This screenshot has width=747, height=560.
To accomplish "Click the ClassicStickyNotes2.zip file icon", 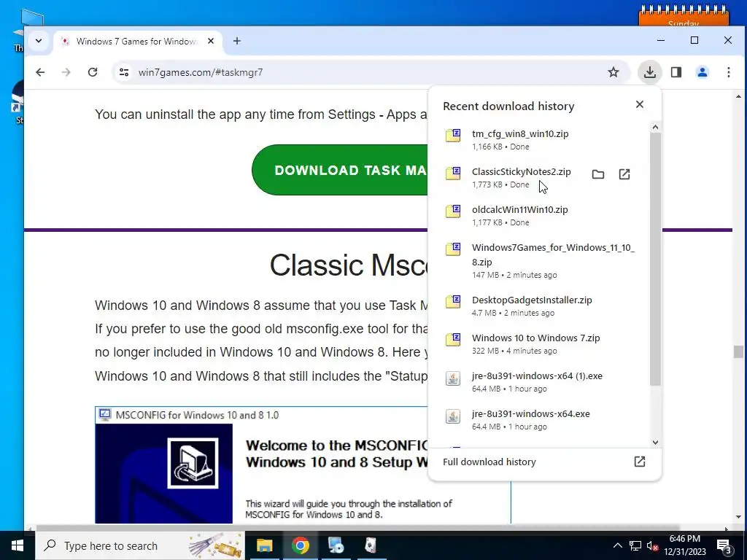I will [x=452, y=174].
